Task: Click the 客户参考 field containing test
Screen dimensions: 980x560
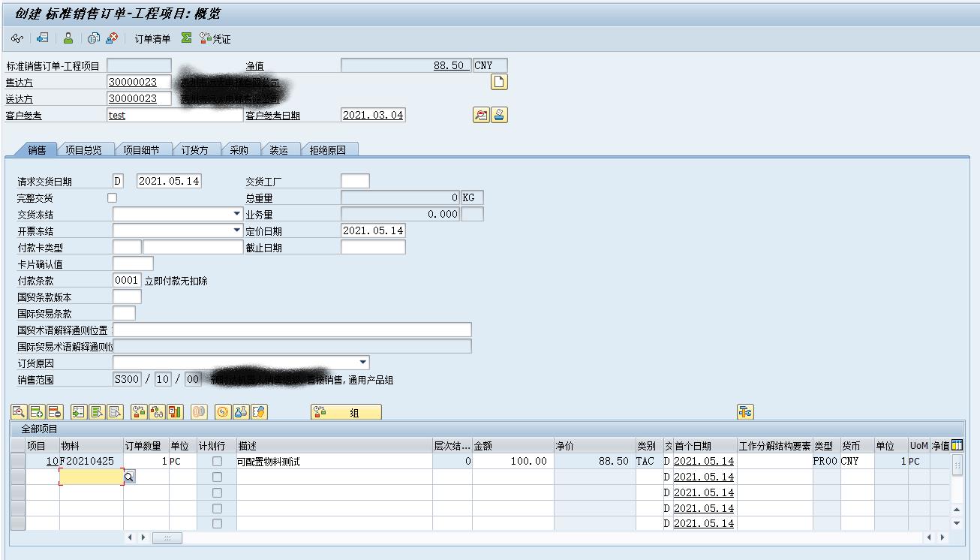Action: [x=176, y=115]
